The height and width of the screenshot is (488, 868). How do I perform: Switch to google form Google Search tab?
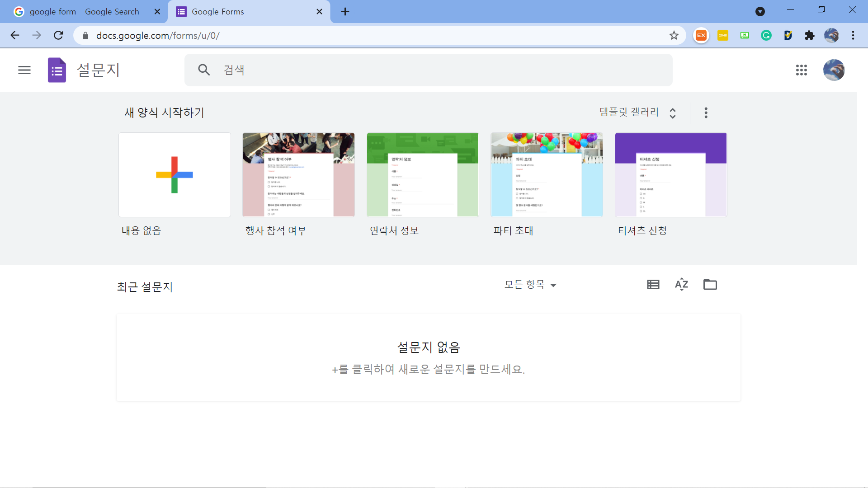pos(85,12)
